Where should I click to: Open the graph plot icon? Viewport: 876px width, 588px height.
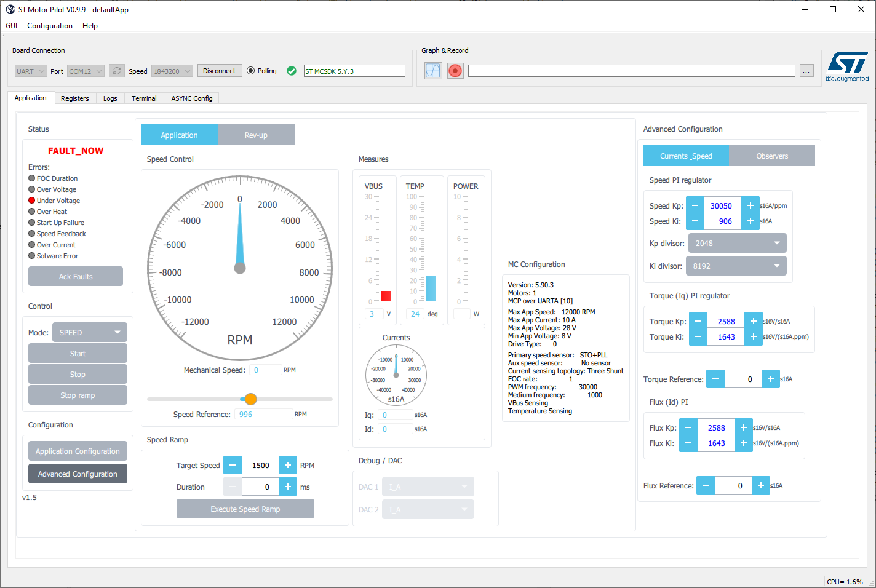(x=433, y=71)
